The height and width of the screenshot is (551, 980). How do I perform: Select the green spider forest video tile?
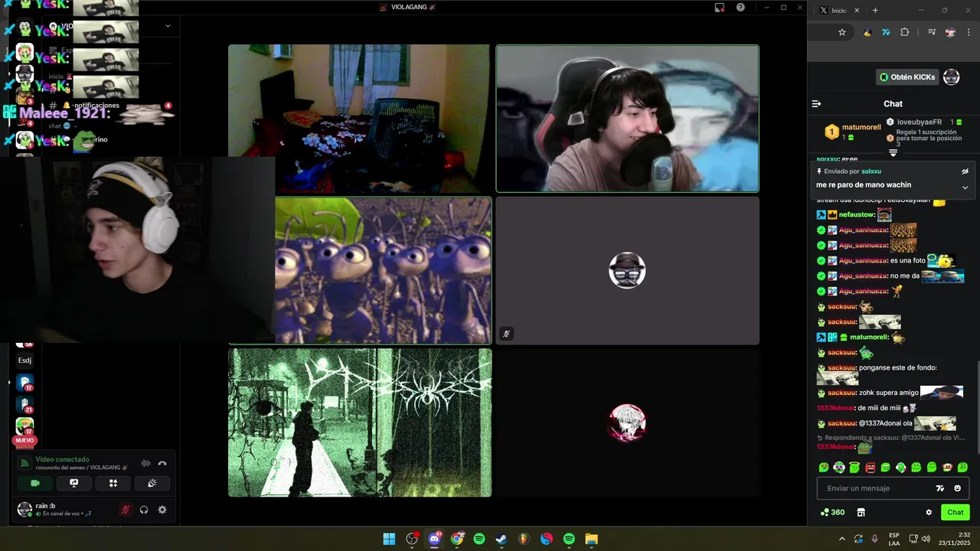(360, 422)
